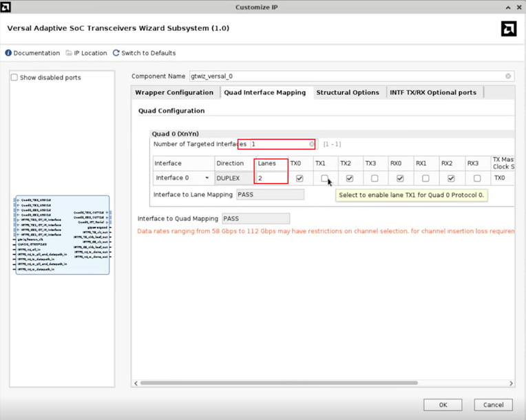
Task: Click Number of Targeted Interfaces field
Action: point(283,144)
